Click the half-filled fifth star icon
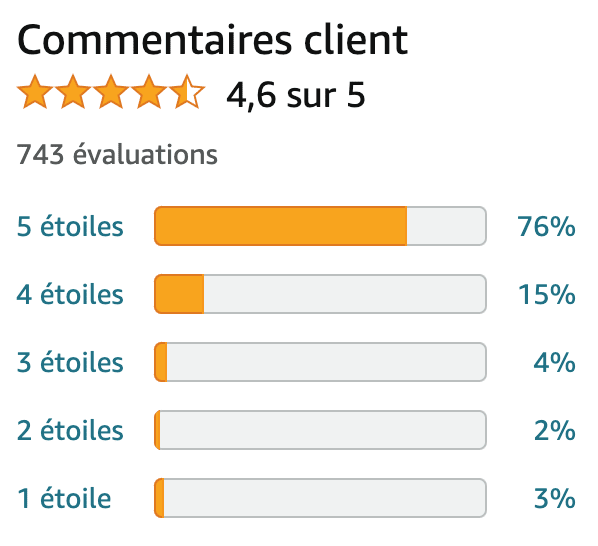The height and width of the screenshot is (546, 598). pyautogui.click(x=187, y=92)
